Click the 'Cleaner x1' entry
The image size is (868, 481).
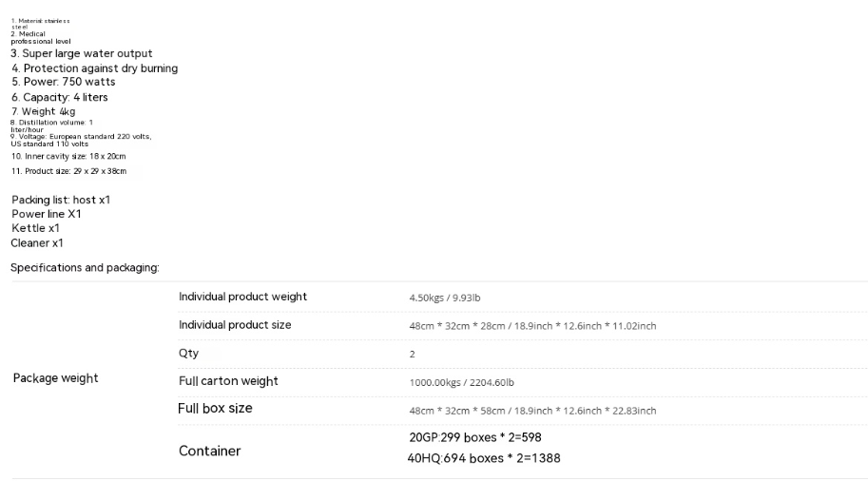37,243
